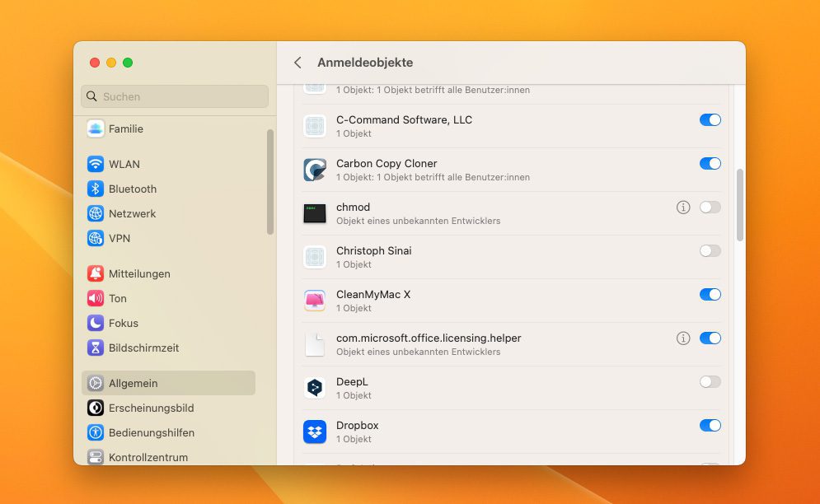Screen dimensions: 820x504
Task: Click the DeepL app icon
Action: coord(315,388)
